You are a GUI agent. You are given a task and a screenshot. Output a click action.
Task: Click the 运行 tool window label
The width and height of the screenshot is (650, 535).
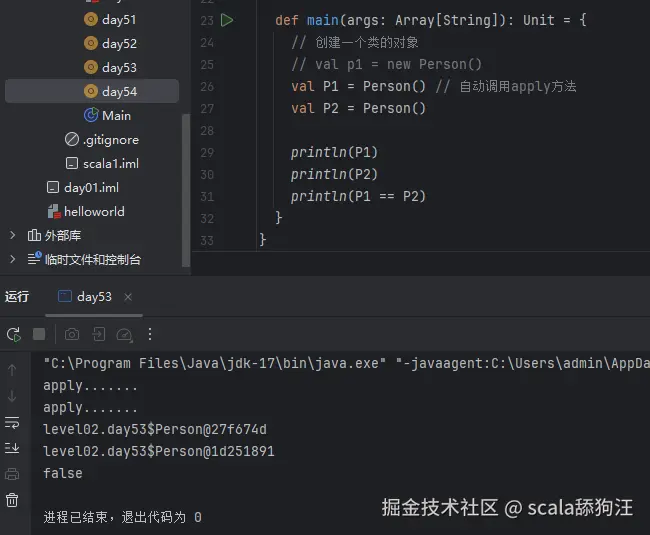17,297
